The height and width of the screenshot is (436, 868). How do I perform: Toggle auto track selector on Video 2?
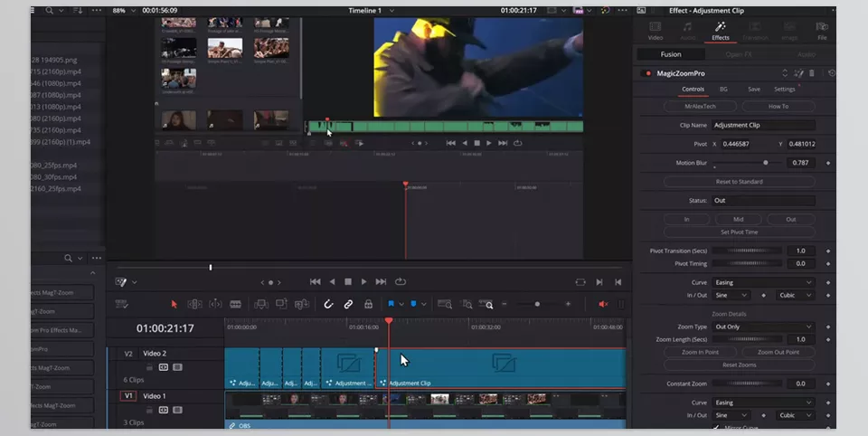pos(164,367)
